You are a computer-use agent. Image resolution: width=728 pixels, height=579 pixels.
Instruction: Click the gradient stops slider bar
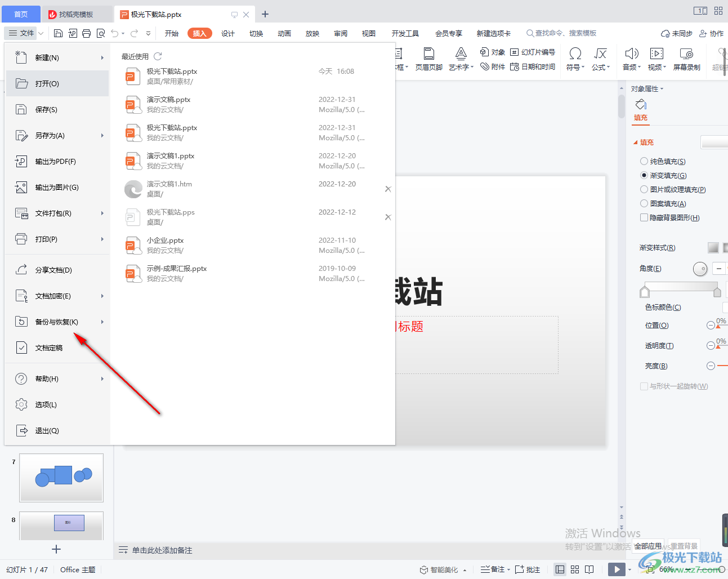coord(681,287)
